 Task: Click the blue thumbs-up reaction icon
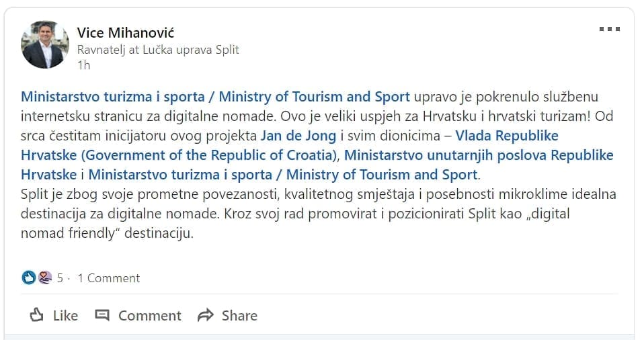tap(28, 278)
